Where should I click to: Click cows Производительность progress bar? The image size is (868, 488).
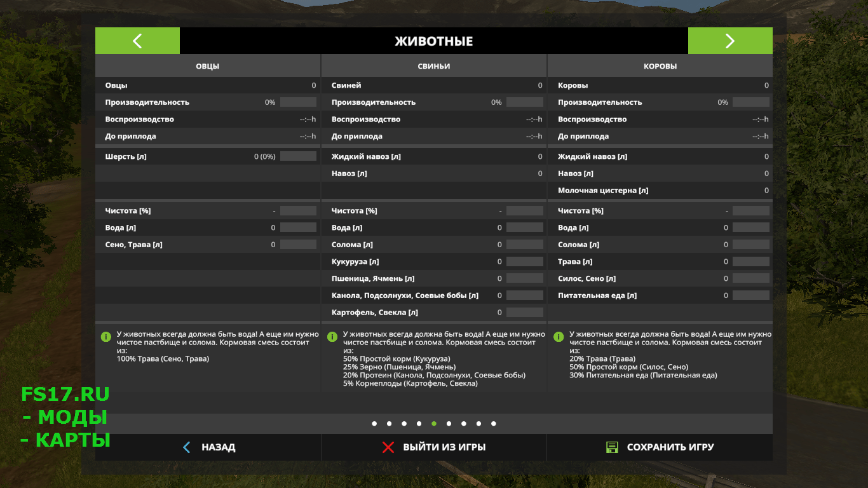(x=751, y=102)
